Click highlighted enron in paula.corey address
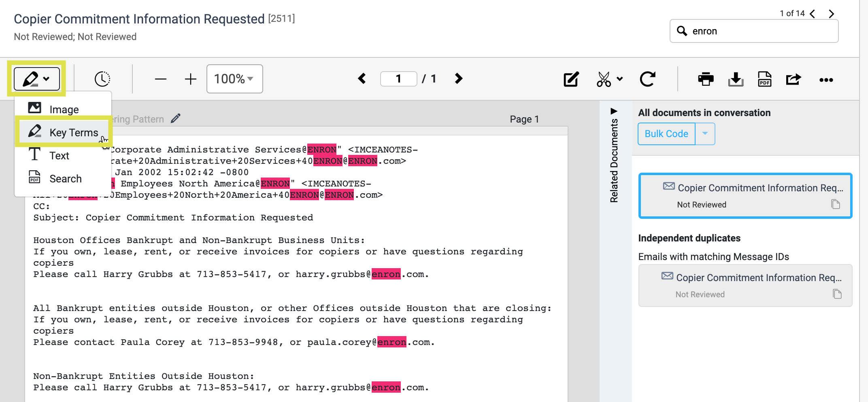The height and width of the screenshot is (402, 868). coord(392,342)
